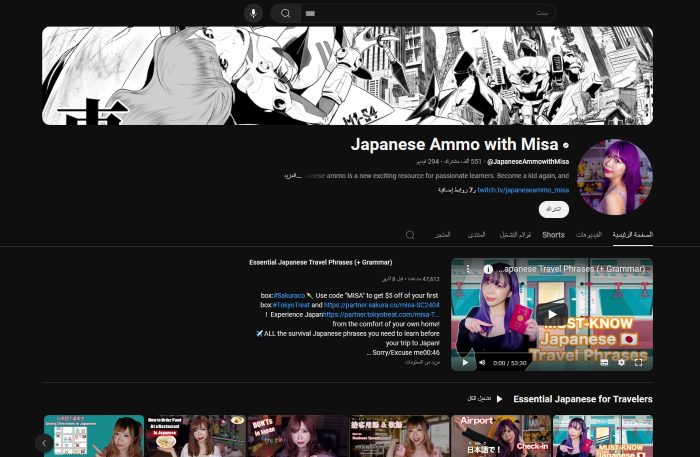Open video player settings gear

[x=621, y=363]
